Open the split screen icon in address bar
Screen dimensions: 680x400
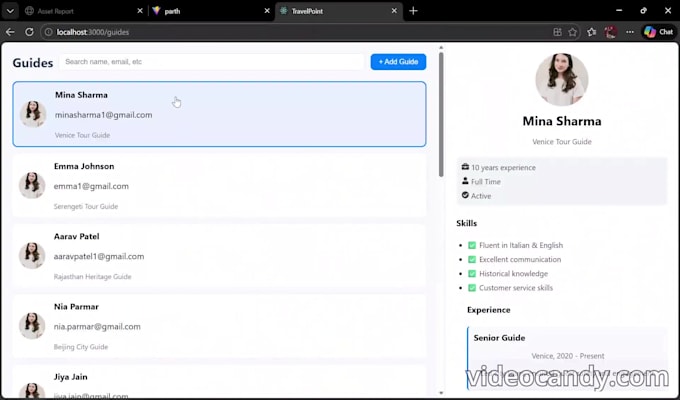[x=557, y=32]
